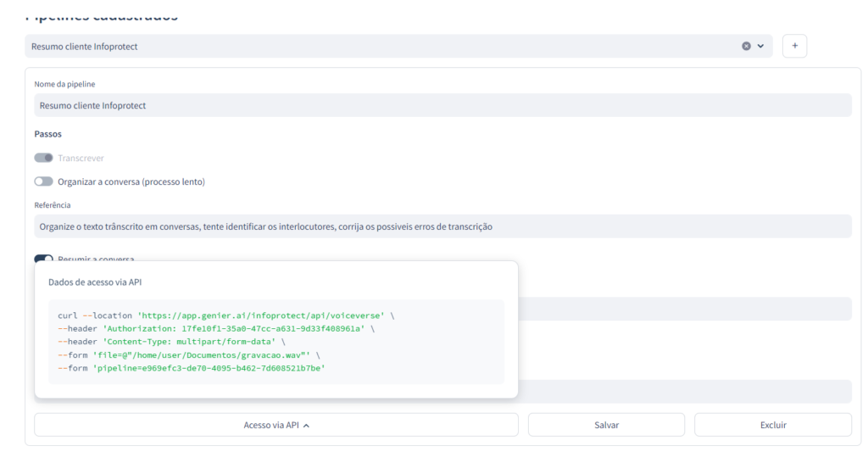Click into the Nome da pipeline field
This screenshot has width=868, height=463.
coord(442,105)
